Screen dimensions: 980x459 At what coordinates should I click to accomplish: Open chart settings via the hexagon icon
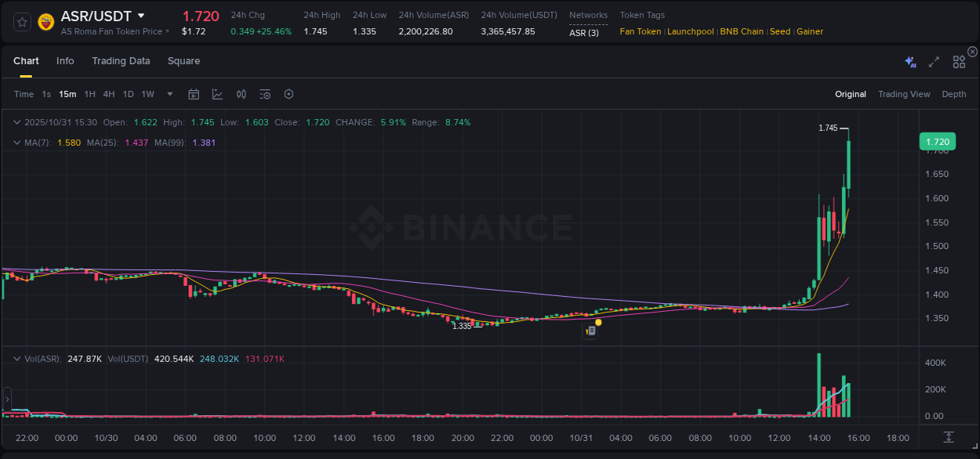(x=289, y=94)
